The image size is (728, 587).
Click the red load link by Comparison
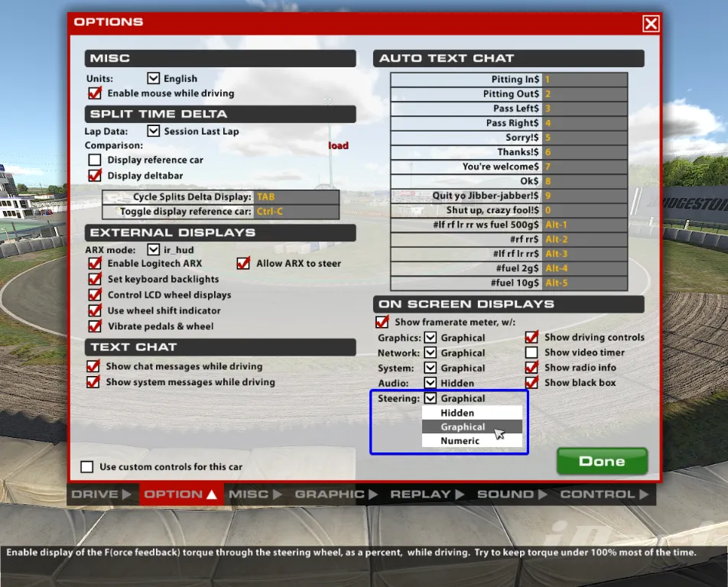pos(339,146)
